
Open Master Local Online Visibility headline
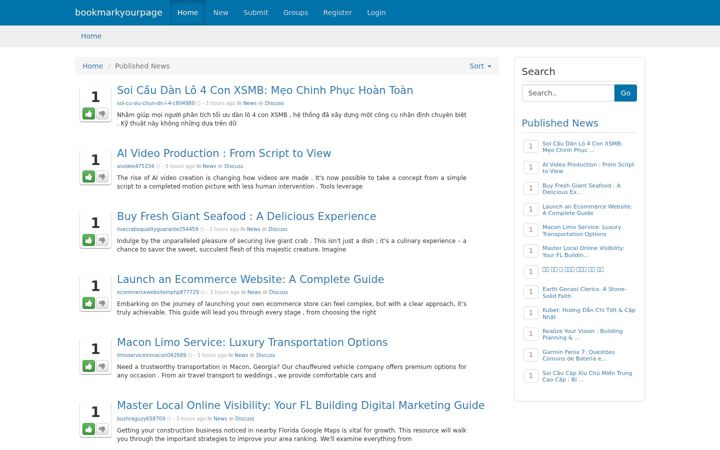click(301, 405)
